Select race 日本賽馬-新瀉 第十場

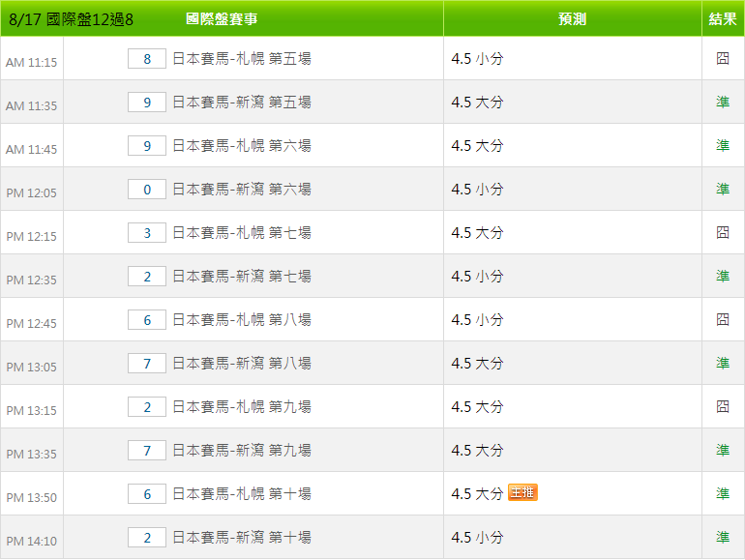[x=242, y=538]
